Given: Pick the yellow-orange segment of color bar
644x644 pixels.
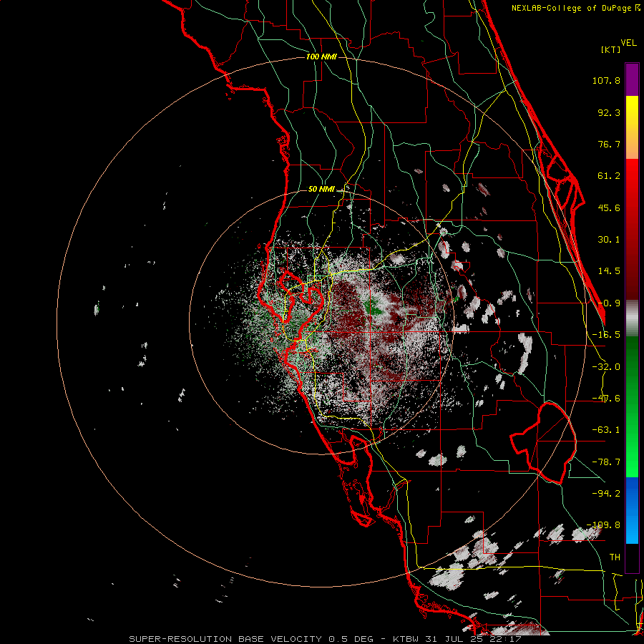Looking at the screenshot, I should [632, 127].
